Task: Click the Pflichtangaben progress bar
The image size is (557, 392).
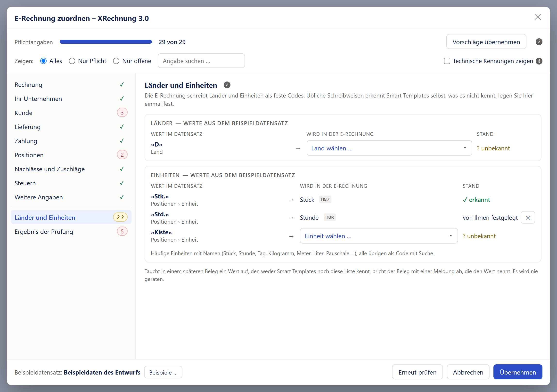Action: point(106,42)
